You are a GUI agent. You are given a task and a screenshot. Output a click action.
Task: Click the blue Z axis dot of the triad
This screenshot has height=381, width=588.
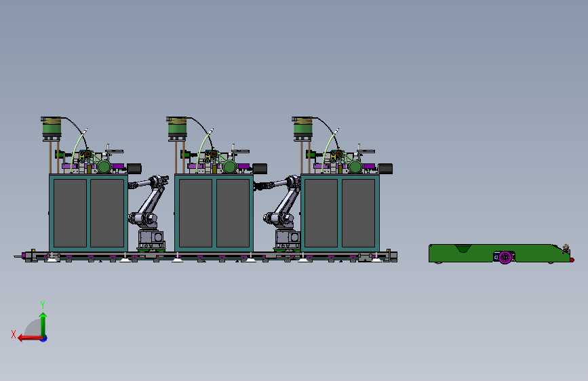[44, 338]
